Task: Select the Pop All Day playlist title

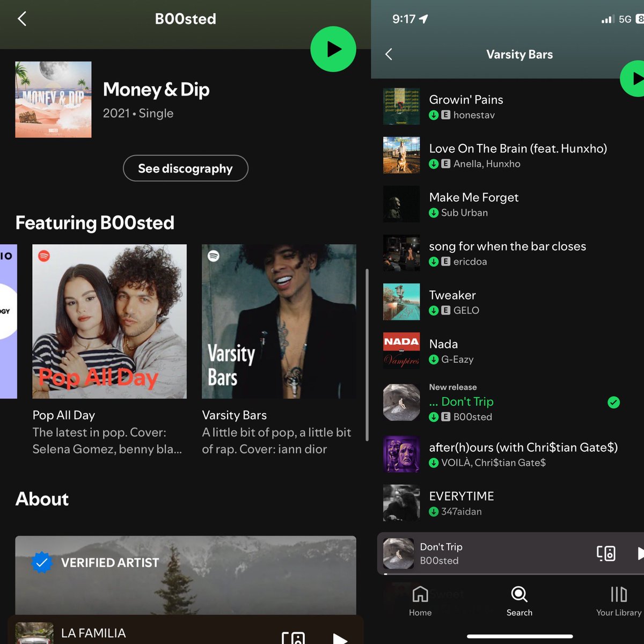Action: tap(64, 415)
